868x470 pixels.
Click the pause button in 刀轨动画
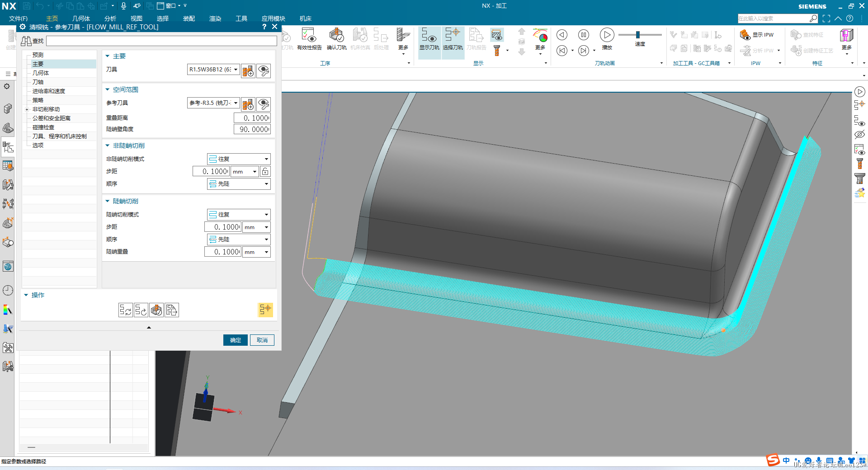click(x=584, y=35)
